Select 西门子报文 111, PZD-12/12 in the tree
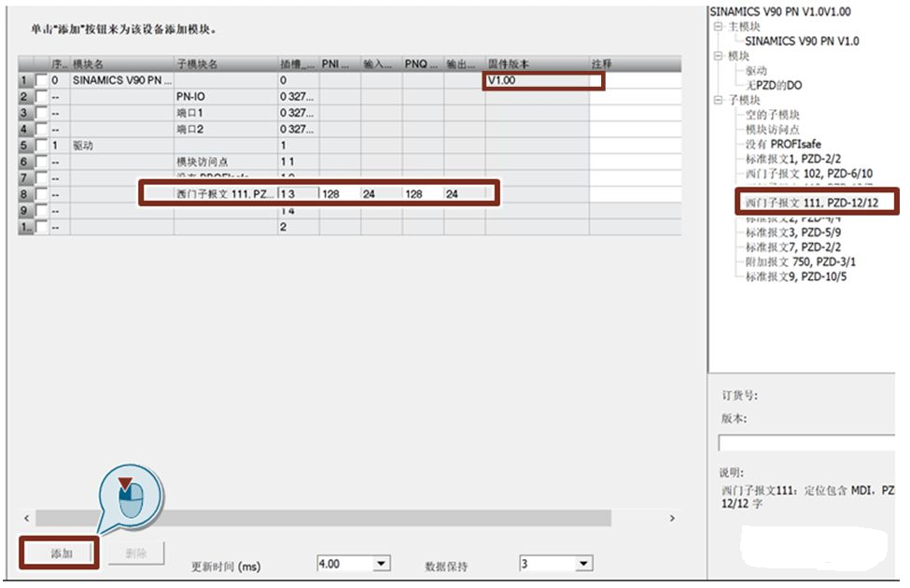Screen dimensions: 910x588 point(812,203)
